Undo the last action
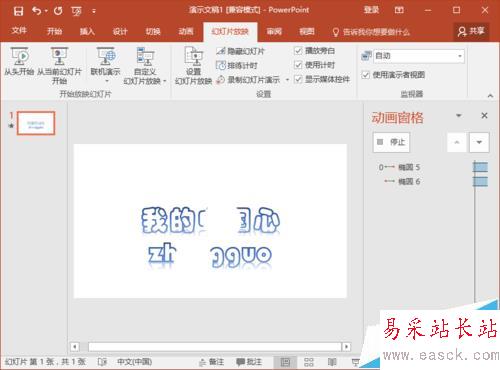Image resolution: width=500 pixels, height=370 pixels. point(37,11)
